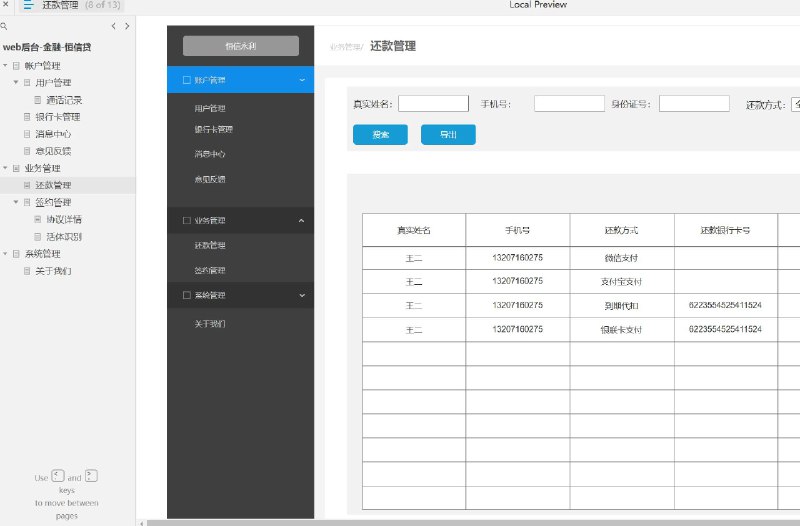Click 还款银行卡号 column header
This screenshot has width=800, height=526.
tap(726, 230)
